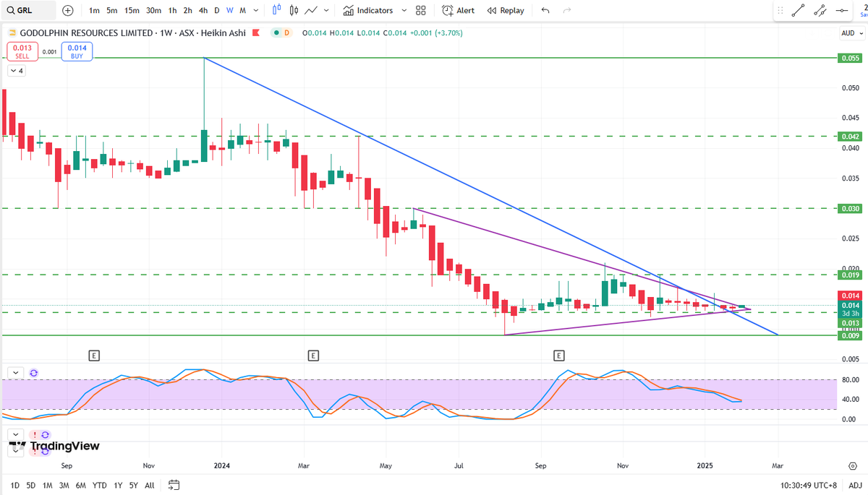
Task: Click earnings marker E near September 2023
Action: pos(93,356)
